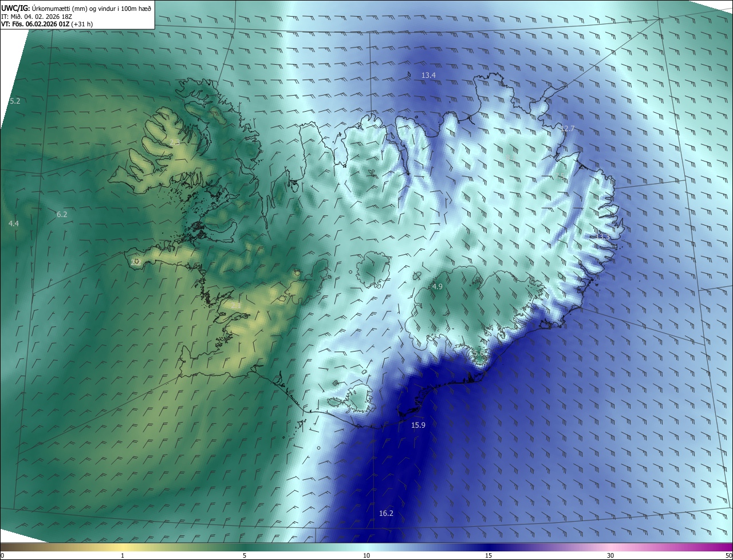733x560 pixels.
Task: Click the 4.4 value label
Action: coord(14,223)
